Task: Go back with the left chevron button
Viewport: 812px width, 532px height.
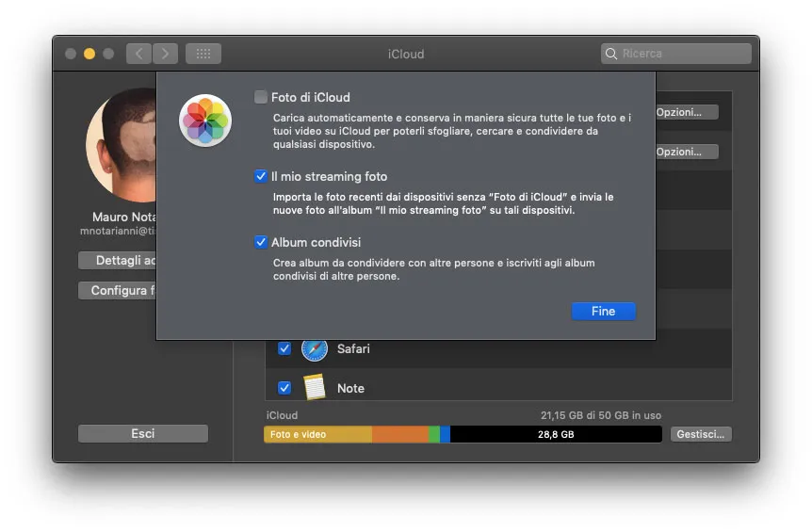Action: pyautogui.click(x=138, y=54)
